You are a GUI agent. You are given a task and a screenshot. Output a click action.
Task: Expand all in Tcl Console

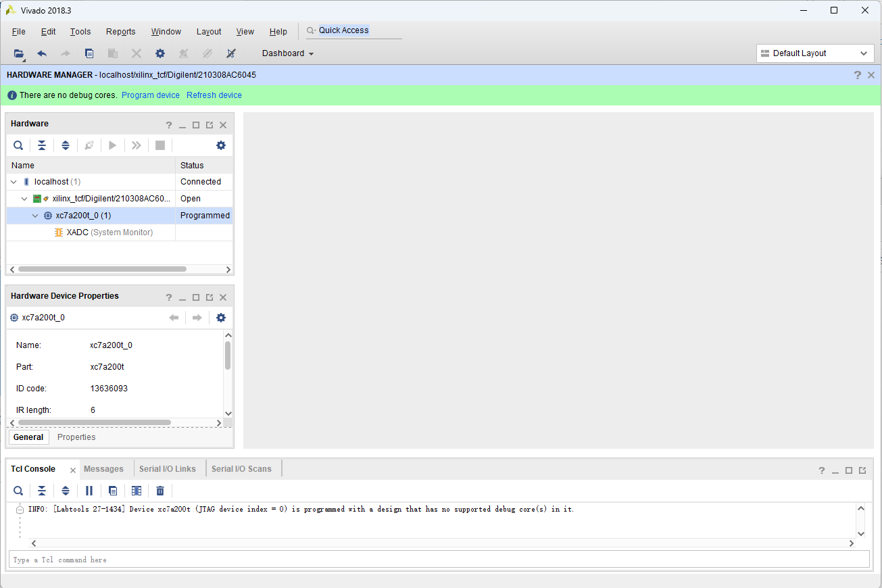coord(66,491)
